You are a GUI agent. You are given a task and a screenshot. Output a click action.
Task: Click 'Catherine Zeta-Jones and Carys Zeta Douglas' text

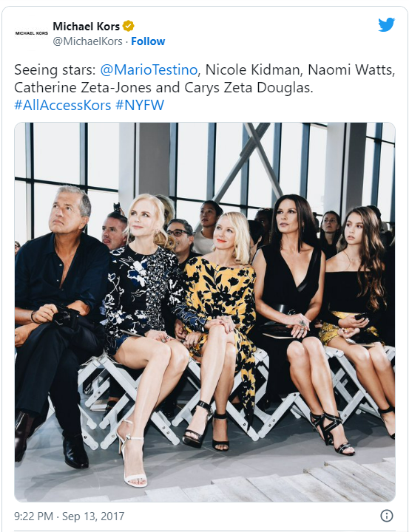[163, 87]
